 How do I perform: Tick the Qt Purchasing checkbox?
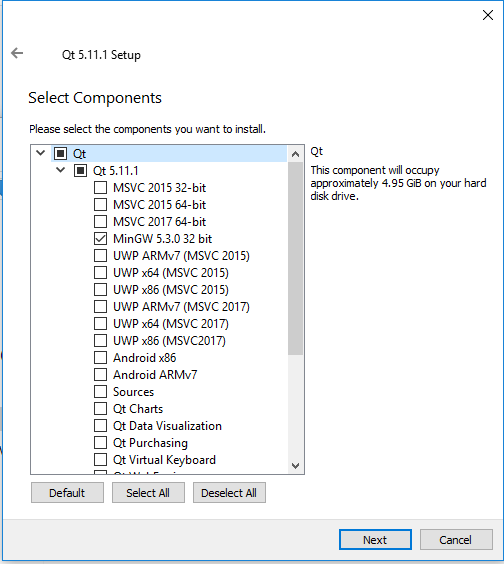(x=100, y=442)
